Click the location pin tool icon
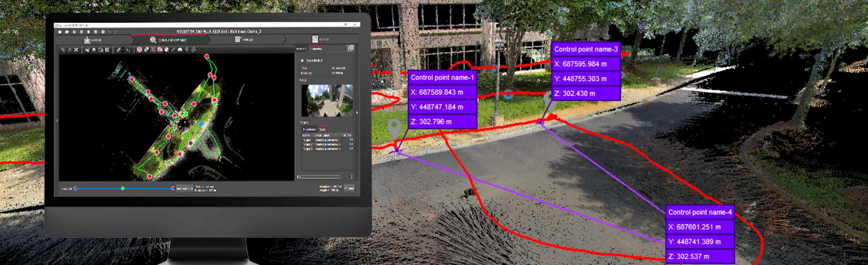868x265 pixels. (x=187, y=50)
